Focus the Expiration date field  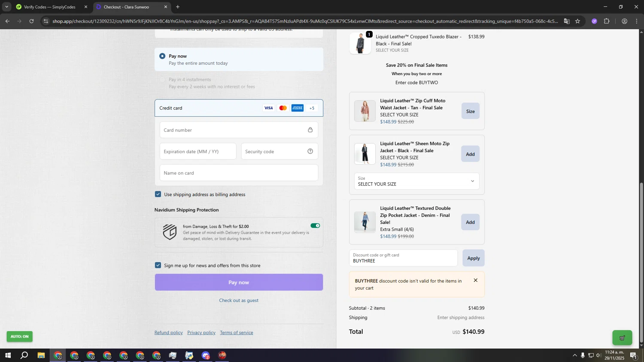pos(198,151)
